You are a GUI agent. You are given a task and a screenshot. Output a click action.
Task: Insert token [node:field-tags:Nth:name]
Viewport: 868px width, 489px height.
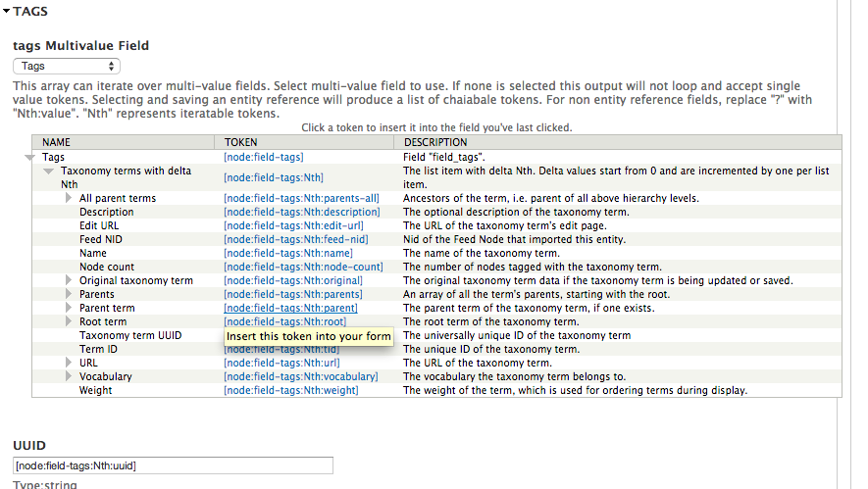pos(287,254)
